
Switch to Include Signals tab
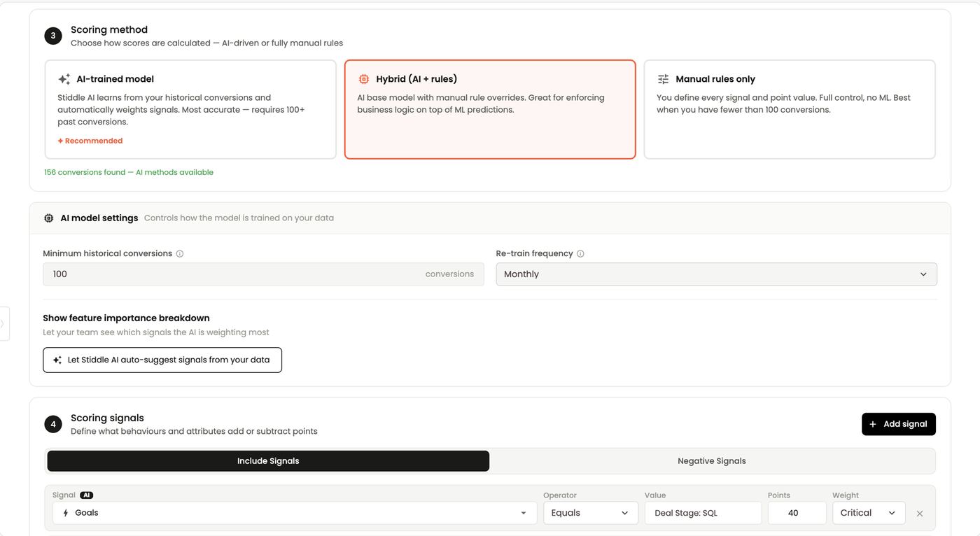tap(268, 461)
